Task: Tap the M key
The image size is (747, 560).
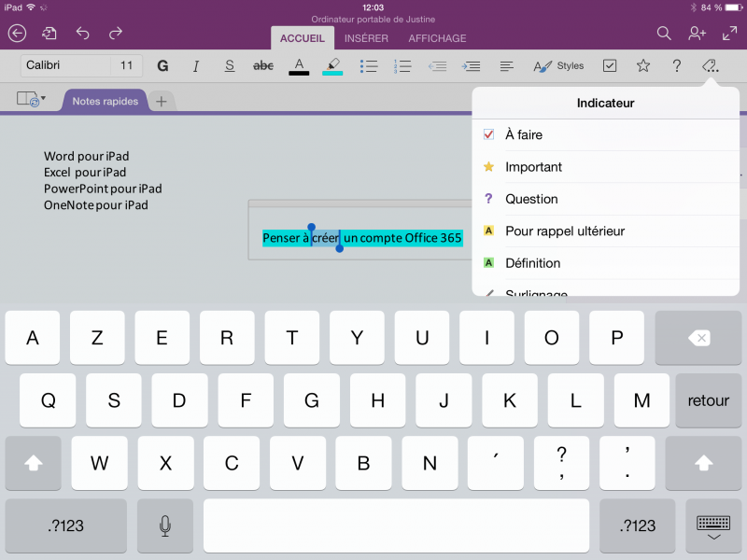Action: [x=641, y=400]
